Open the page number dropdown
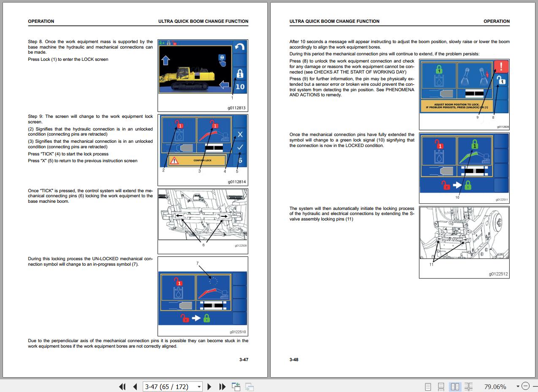This screenshot has width=538, height=392. tap(199, 387)
